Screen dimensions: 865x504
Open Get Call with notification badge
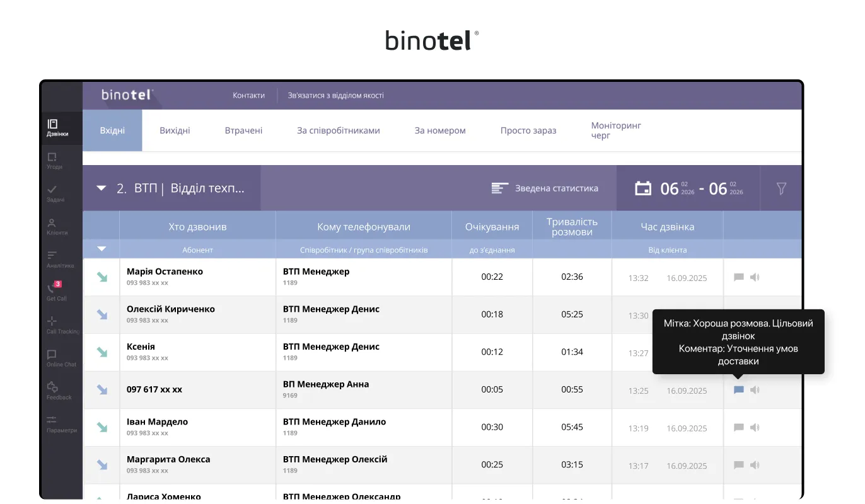coord(56,292)
